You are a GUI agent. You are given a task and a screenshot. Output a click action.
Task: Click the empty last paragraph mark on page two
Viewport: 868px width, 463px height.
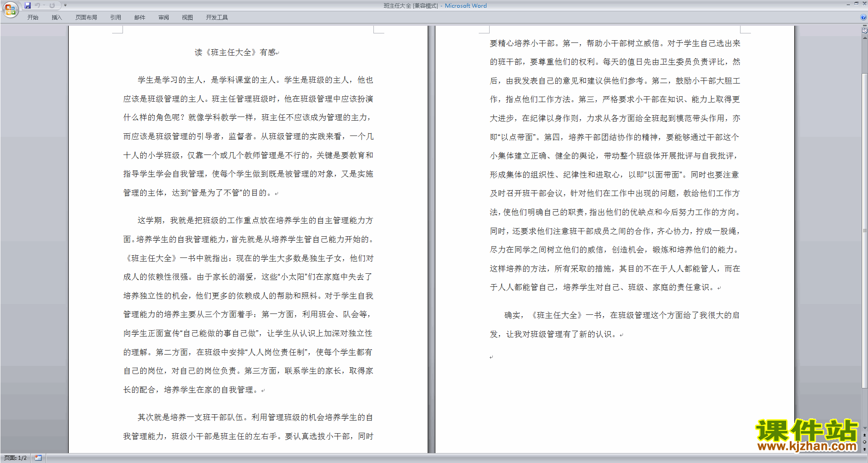pyautogui.click(x=491, y=357)
